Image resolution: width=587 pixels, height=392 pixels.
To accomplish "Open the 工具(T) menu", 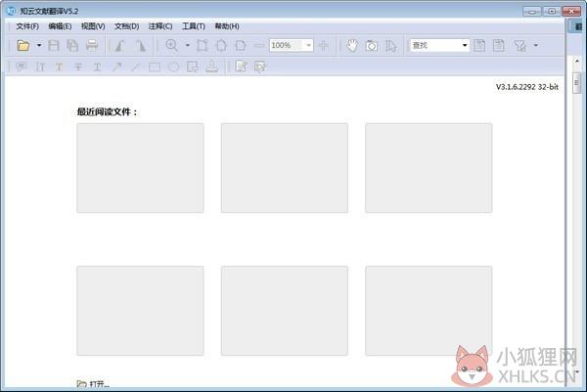I will [193, 26].
